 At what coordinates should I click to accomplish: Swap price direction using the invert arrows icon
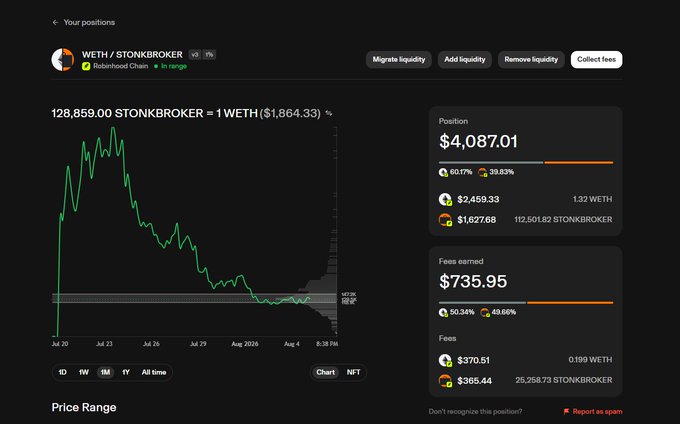tap(329, 113)
